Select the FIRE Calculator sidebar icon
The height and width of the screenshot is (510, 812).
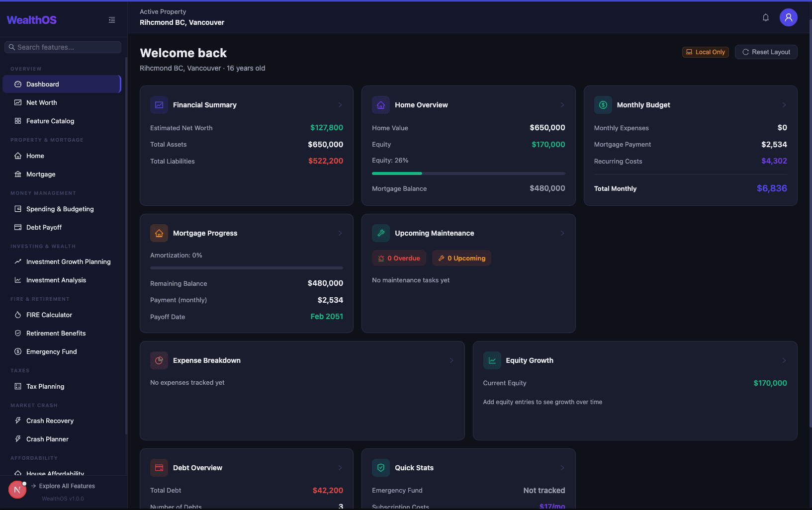click(17, 315)
